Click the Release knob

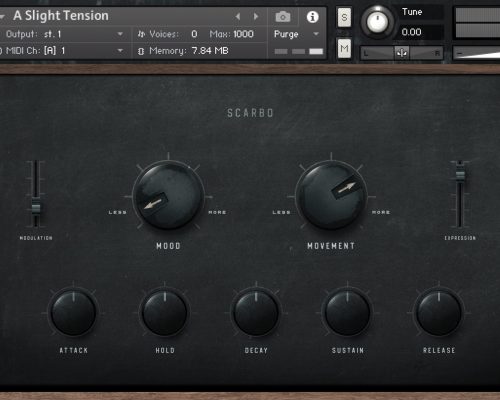pos(439,313)
